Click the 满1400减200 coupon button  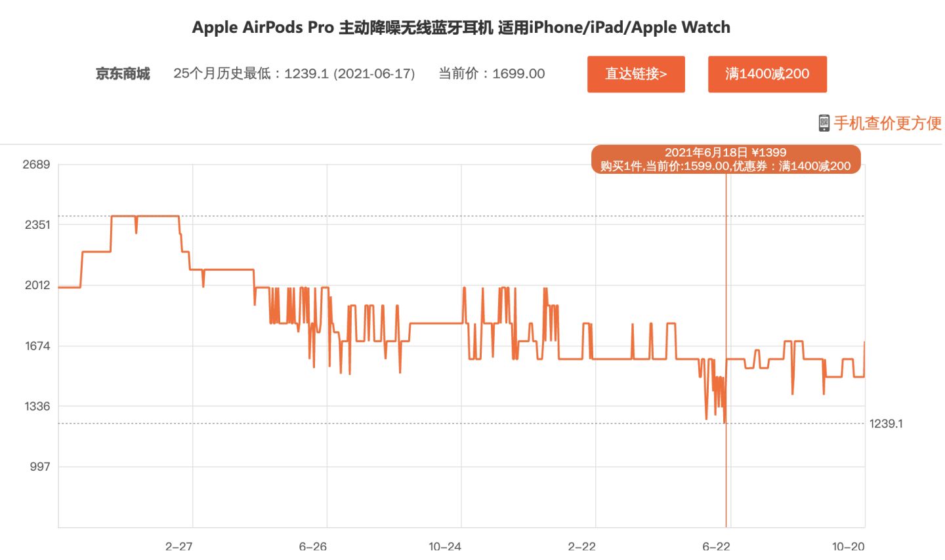(x=766, y=74)
